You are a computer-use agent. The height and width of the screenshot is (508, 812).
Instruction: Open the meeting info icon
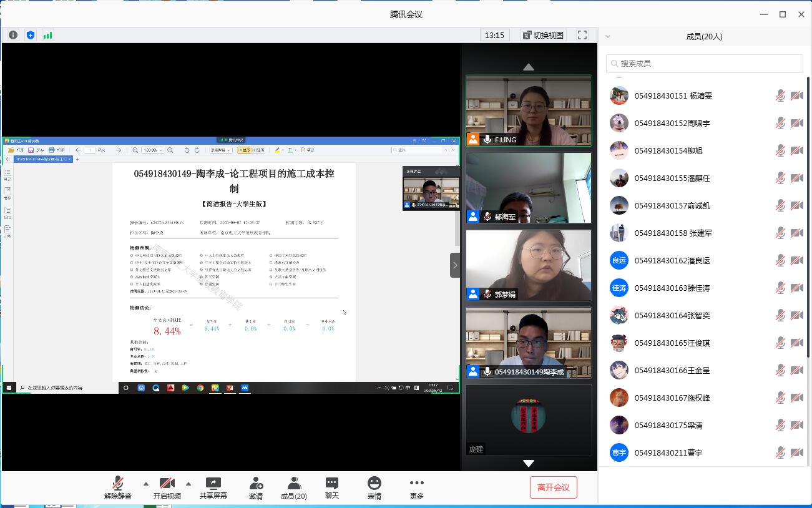(13, 35)
